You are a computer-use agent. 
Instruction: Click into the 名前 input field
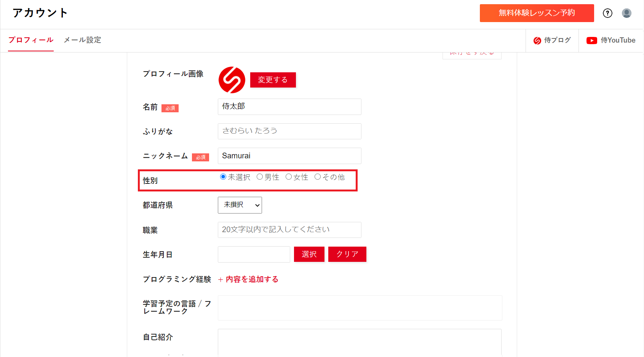coord(289,107)
